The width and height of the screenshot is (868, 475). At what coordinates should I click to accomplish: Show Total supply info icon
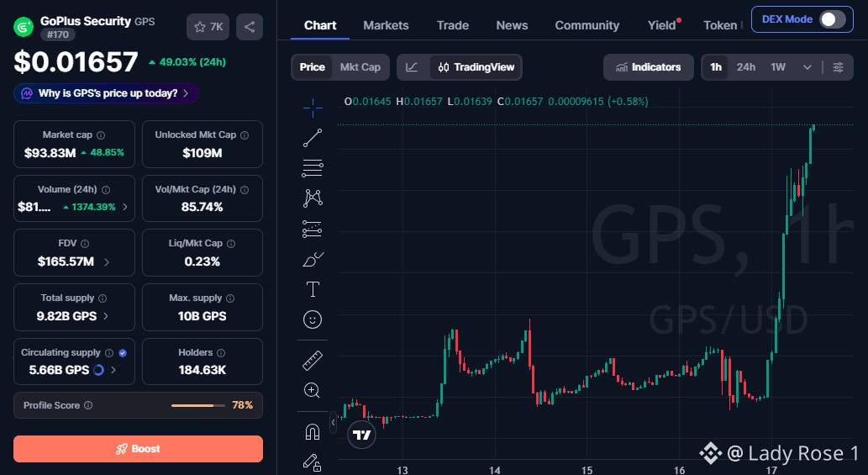tap(103, 298)
